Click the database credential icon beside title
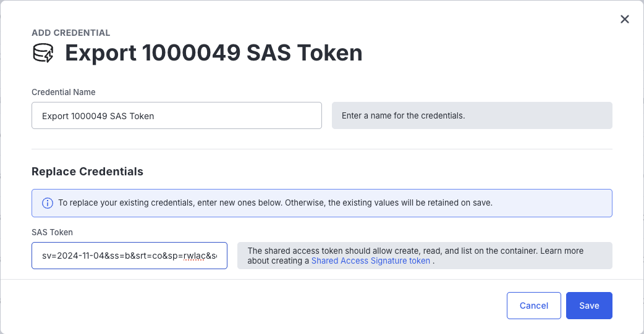This screenshot has height=334, width=644. coord(43,53)
